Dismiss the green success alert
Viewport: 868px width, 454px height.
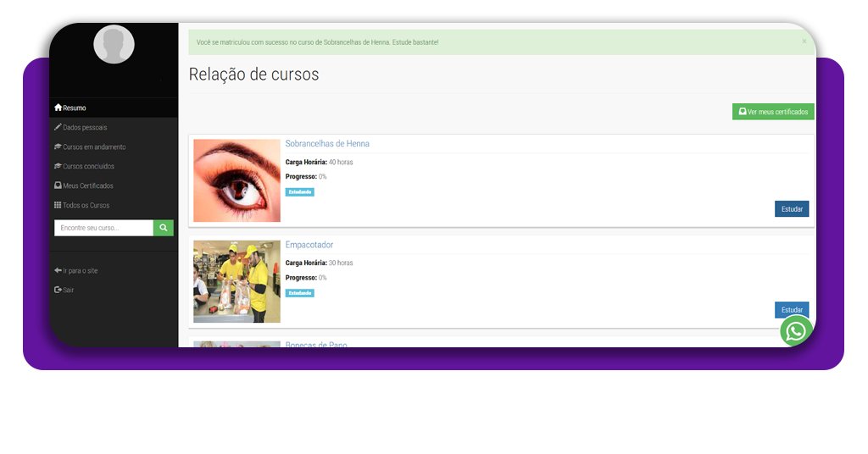point(804,42)
